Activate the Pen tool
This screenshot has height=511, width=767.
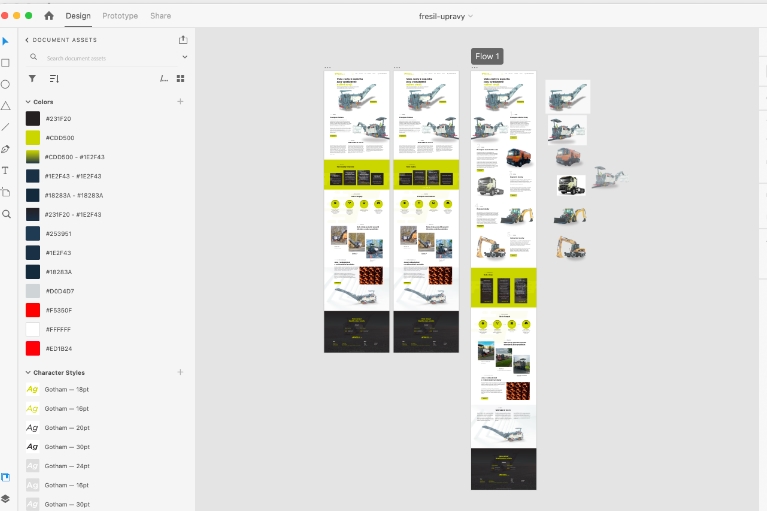point(6,149)
